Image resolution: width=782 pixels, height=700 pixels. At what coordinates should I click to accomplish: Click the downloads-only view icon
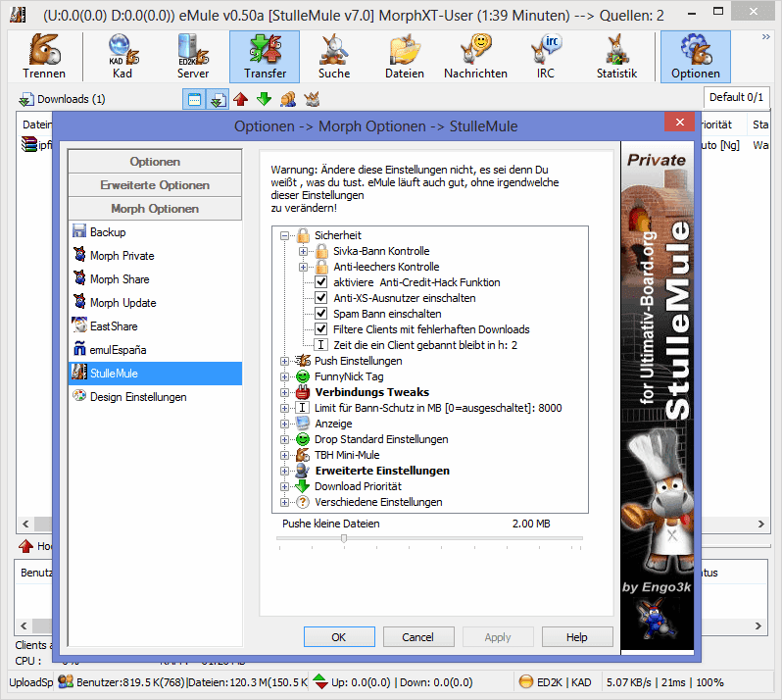coord(218,100)
